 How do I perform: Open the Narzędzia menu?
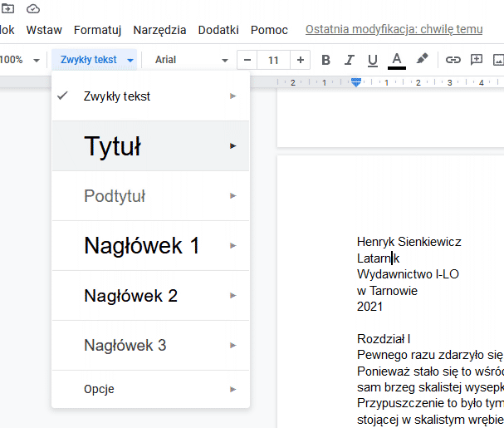159,30
